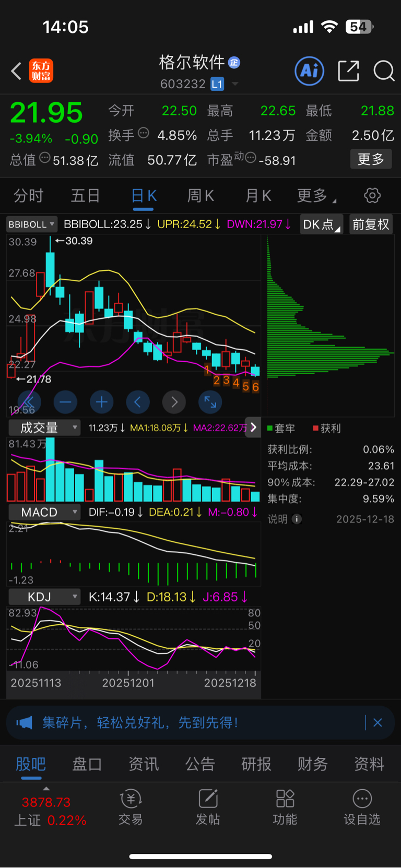This screenshot has height=868, width=401.
Task: Expand volume panel with right chevron
Action: 253,428
